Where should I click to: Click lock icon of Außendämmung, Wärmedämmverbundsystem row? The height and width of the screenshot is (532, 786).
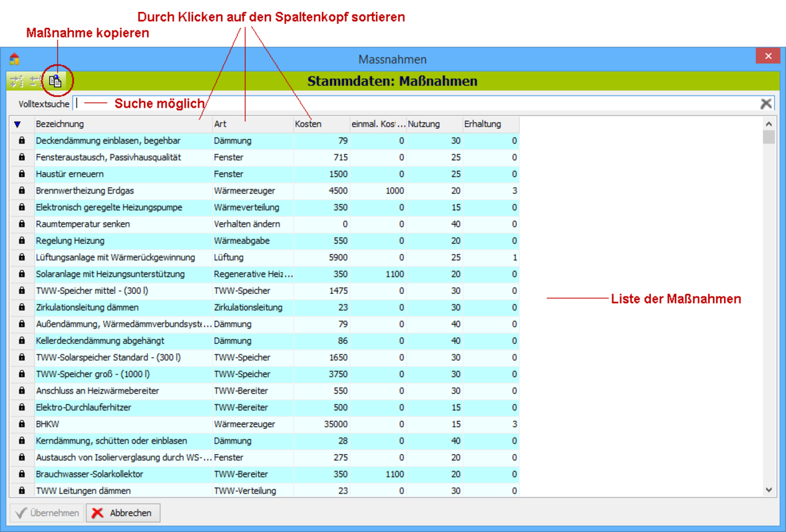[21, 324]
